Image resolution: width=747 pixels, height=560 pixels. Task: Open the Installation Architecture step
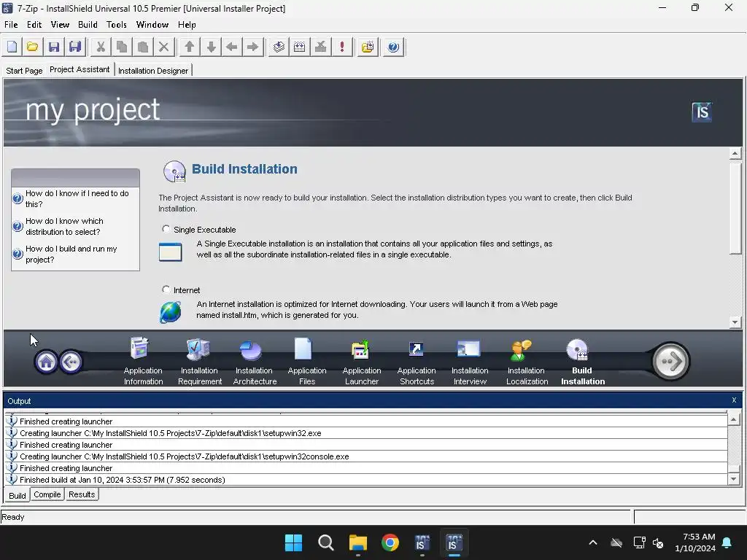click(255, 361)
